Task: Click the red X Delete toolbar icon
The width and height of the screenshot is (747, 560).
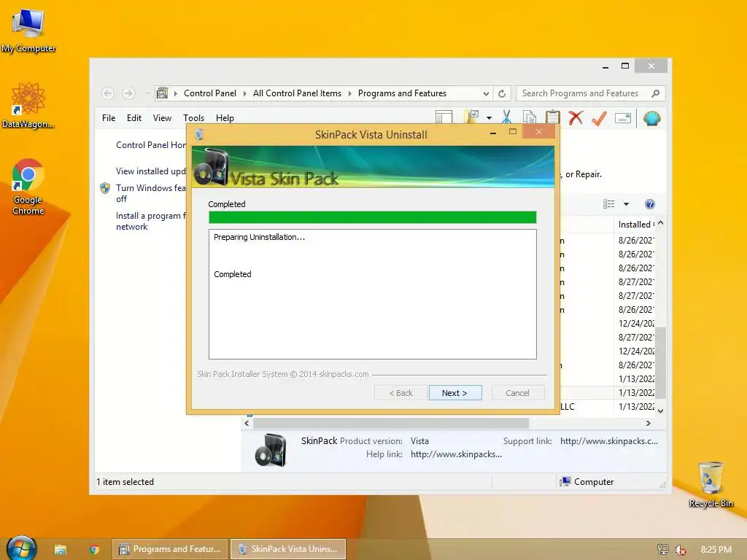Action: point(576,117)
